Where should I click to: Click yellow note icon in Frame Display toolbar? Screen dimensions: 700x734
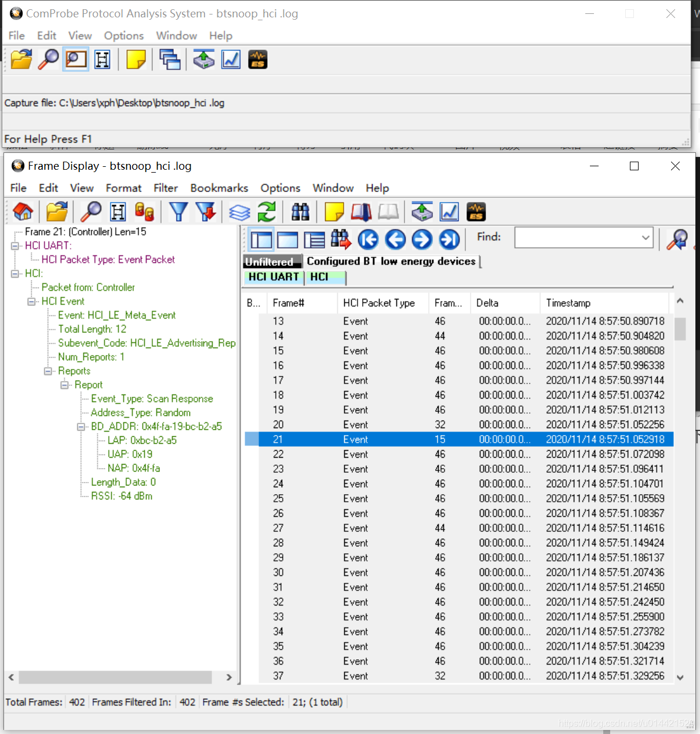click(x=334, y=211)
